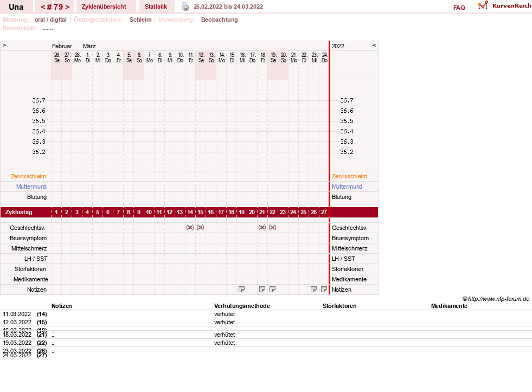Click Verhütungsmethode column header
This screenshot has width=532, height=392.
(242, 306)
